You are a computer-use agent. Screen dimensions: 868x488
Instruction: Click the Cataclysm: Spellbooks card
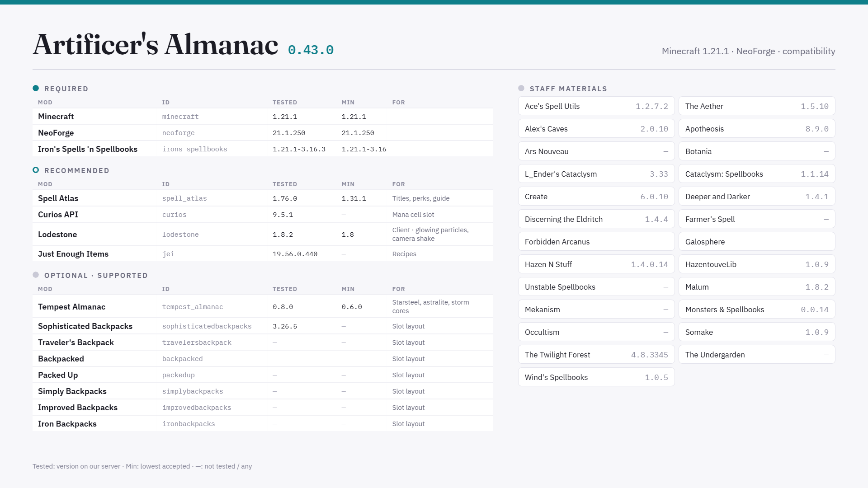(x=757, y=174)
